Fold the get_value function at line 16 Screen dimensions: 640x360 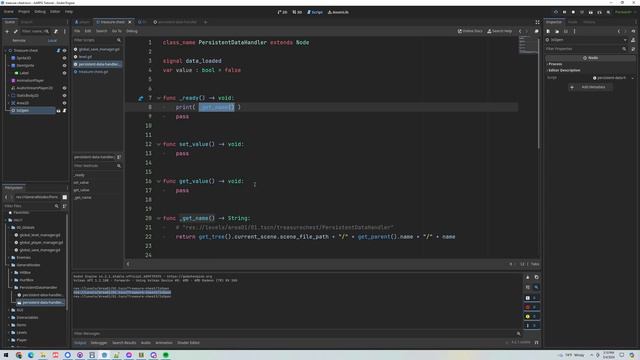[x=159, y=181]
